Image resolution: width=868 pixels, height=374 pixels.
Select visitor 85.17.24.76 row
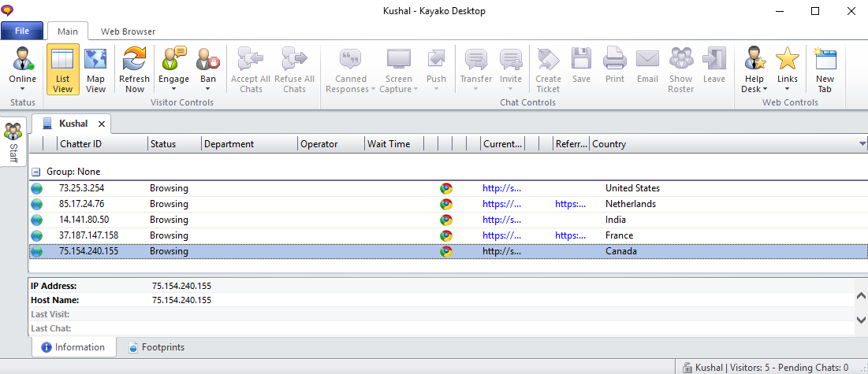tap(448, 204)
